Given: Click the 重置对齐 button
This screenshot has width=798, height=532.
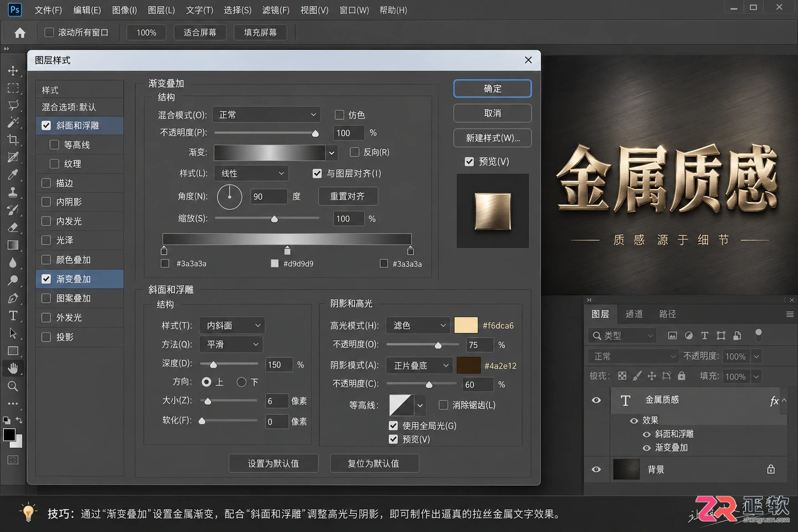Looking at the screenshot, I should 348,196.
